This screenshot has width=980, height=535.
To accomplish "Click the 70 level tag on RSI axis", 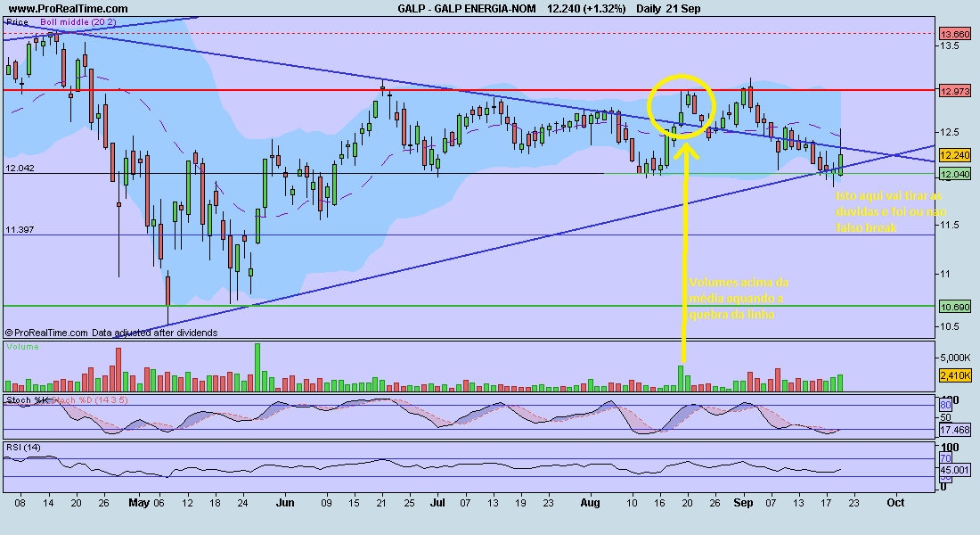I will pos(945,458).
